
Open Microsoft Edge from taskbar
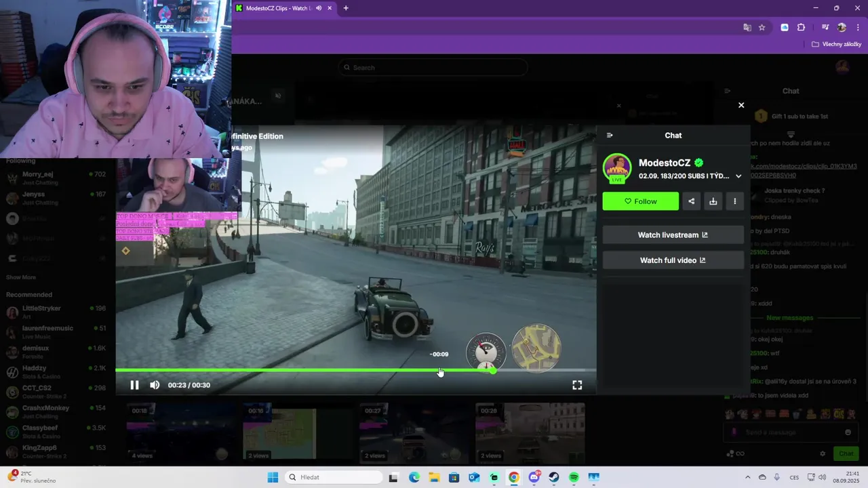(x=414, y=477)
